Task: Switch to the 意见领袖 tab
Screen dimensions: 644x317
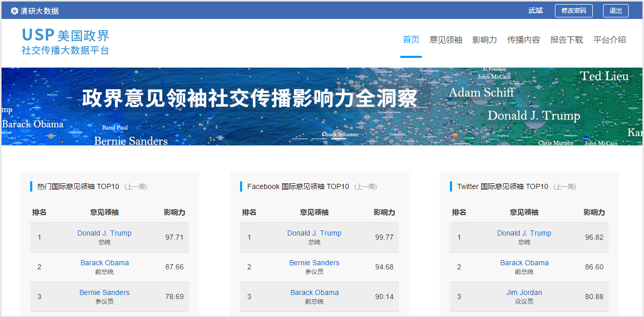Action: click(x=446, y=39)
